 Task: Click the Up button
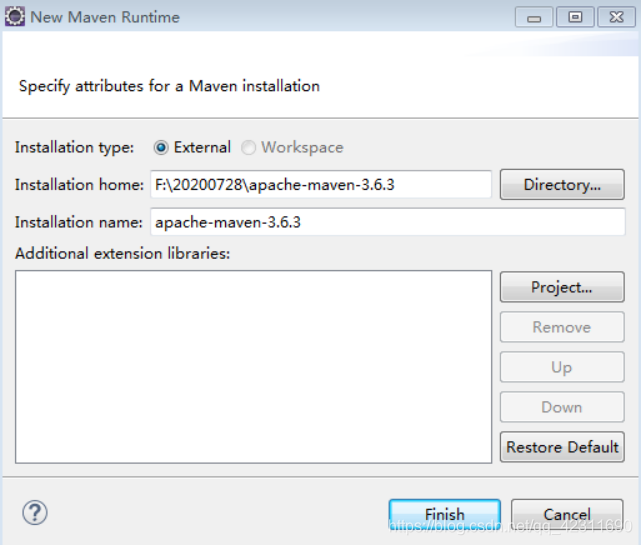[562, 367]
